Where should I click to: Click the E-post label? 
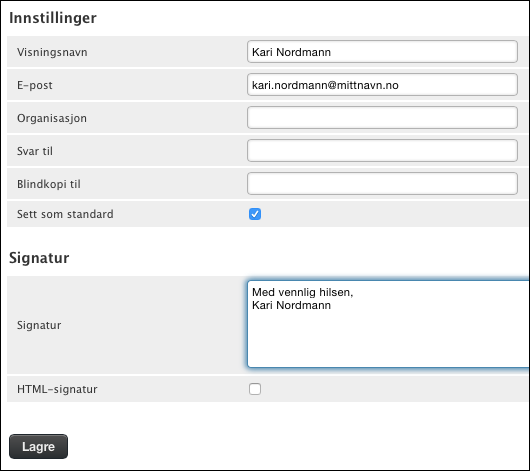point(35,85)
